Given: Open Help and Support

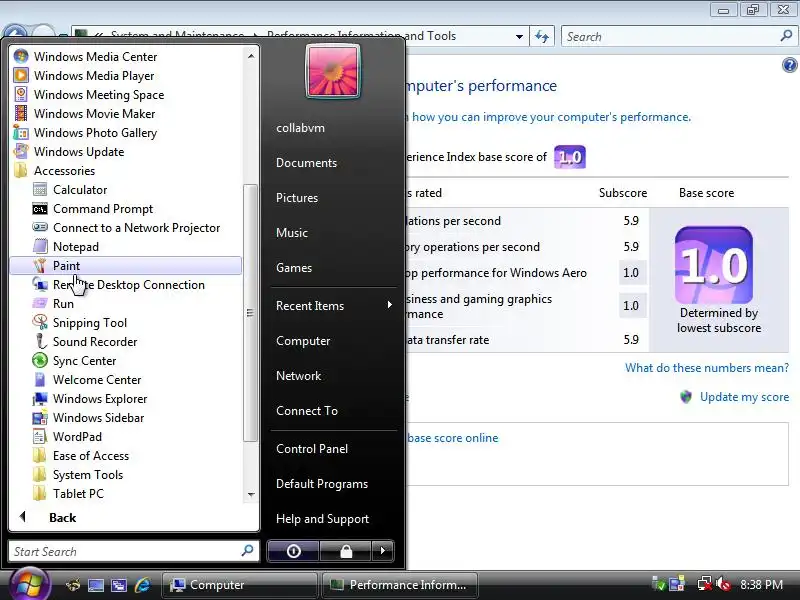Looking at the screenshot, I should tap(322, 519).
